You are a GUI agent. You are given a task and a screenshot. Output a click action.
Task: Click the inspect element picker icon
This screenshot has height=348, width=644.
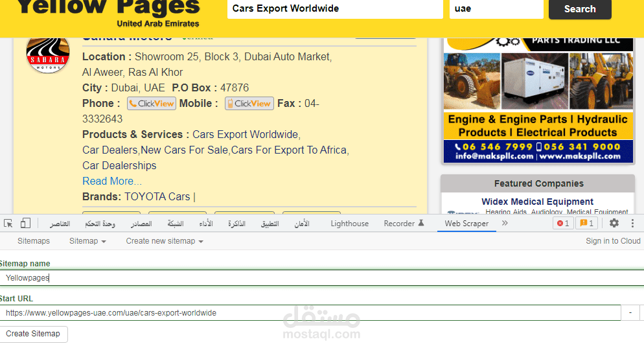(x=8, y=223)
